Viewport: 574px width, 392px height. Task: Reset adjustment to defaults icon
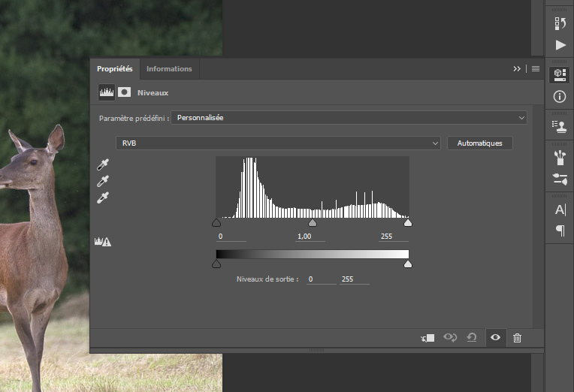click(472, 337)
